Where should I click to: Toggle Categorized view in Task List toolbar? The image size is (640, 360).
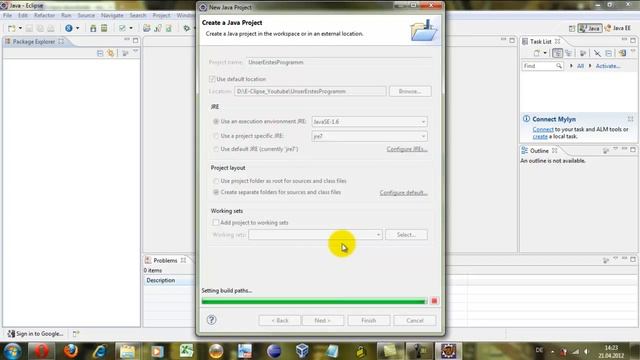point(557,53)
